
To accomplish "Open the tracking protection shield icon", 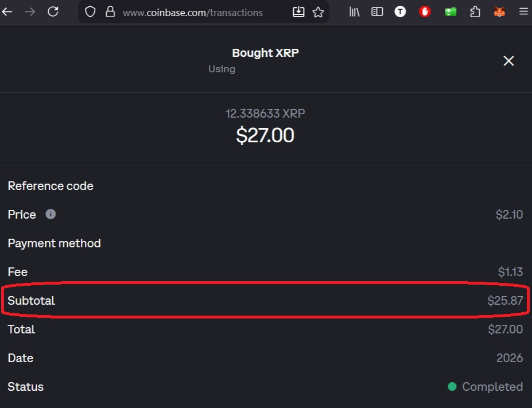I will (x=90, y=12).
